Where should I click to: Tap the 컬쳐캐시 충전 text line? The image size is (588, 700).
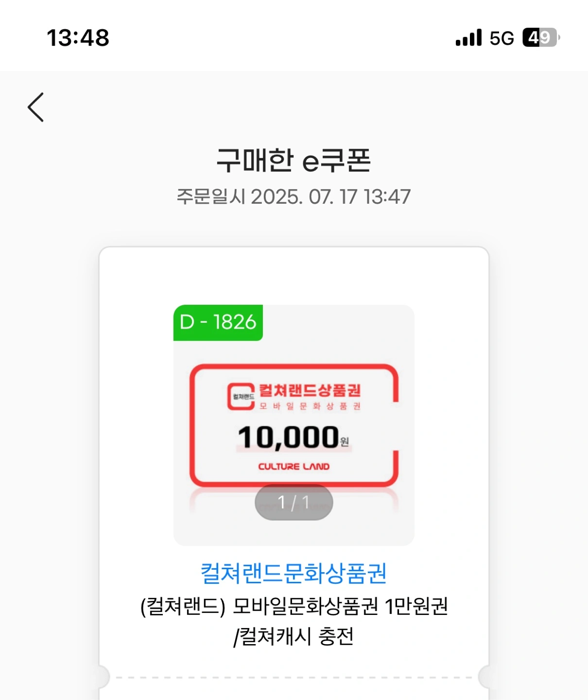click(x=294, y=636)
